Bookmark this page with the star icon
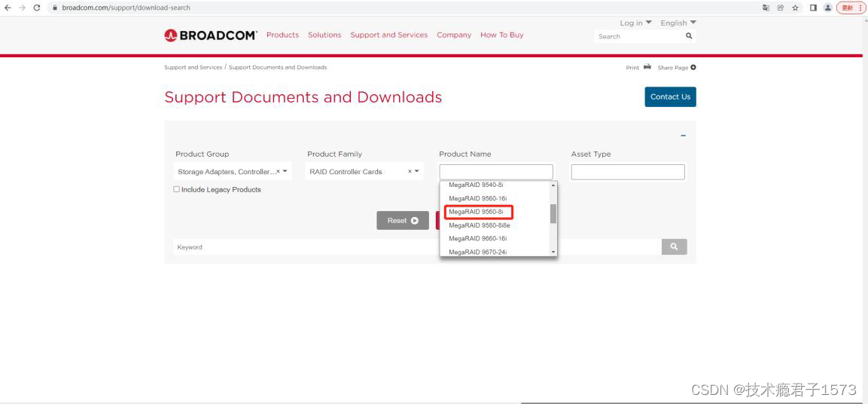The image size is (868, 404). tap(796, 8)
